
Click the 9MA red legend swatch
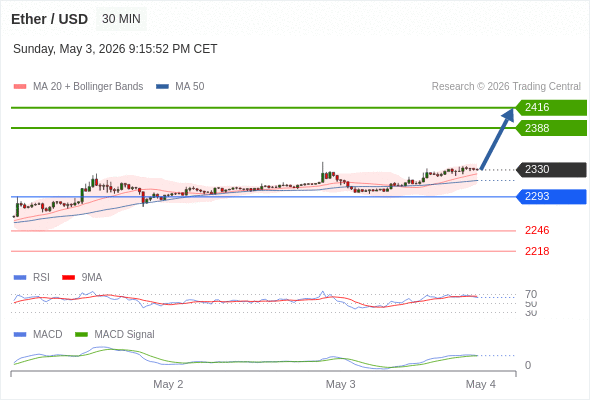click(68, 278)
